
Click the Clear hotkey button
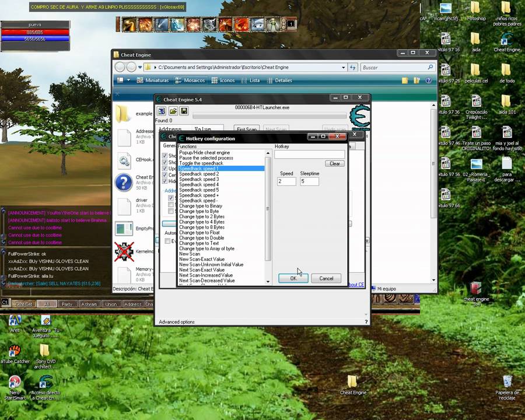(x=335, y=163)
